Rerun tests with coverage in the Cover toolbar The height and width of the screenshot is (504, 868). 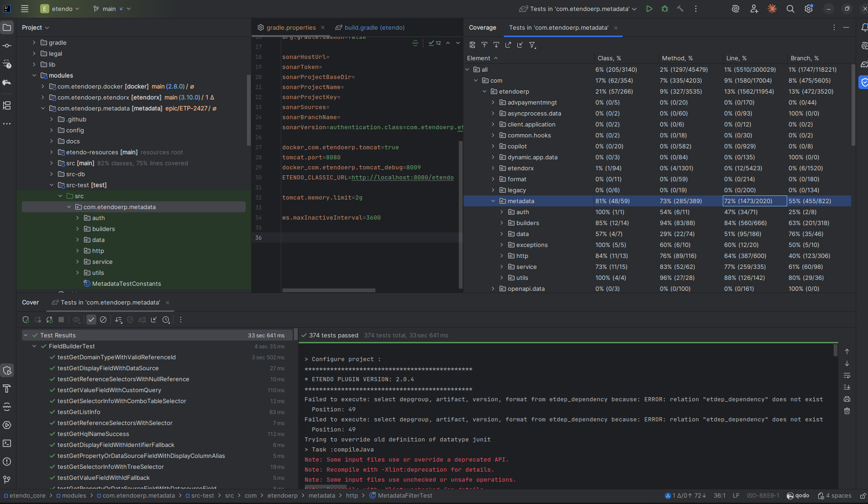pyautogui.click(x=26, y=320)
